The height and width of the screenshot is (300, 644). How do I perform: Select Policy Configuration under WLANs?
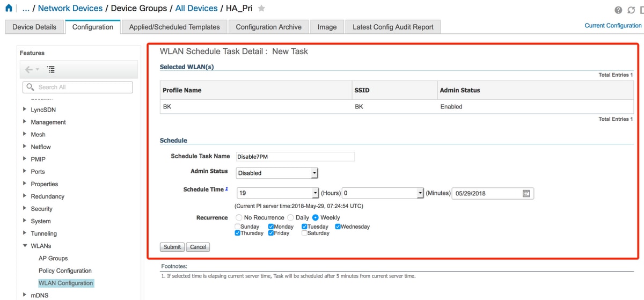(x=65, y=270)
